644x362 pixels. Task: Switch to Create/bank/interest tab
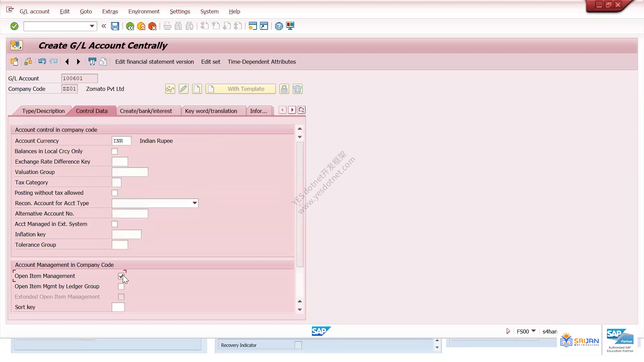[146, 111]
